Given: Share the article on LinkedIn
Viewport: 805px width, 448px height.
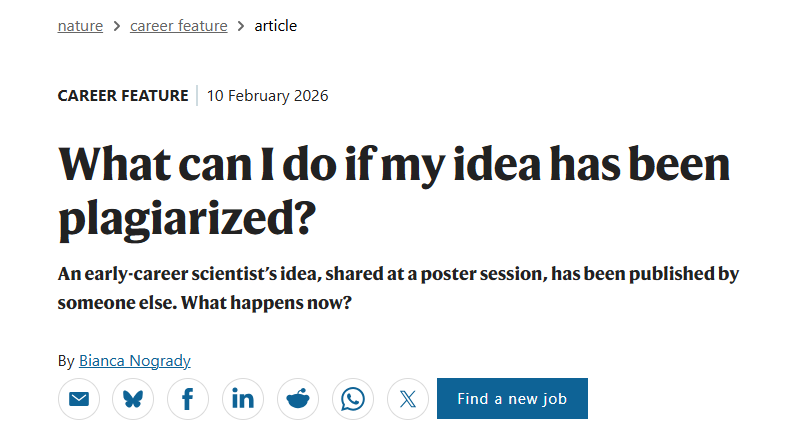Looking at the screenshot, I should tap(243, 399).
